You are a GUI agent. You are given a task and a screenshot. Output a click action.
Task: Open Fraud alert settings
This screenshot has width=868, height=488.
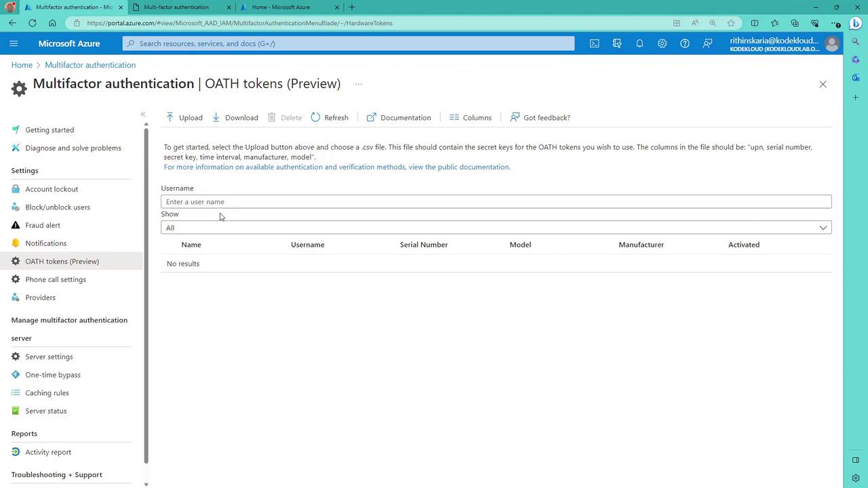coord(43,226)
